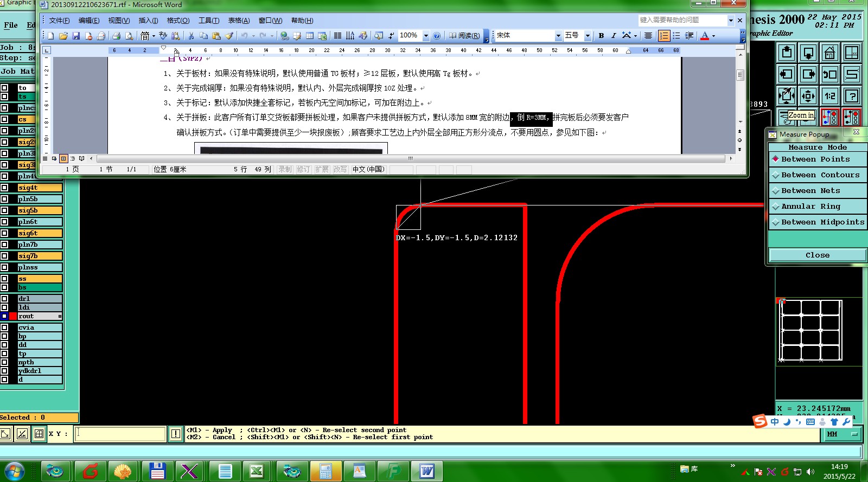The width and height of the screenshot is (868, 482).
Task: Click Close button in Measure Popup
Action: (818, 255)
